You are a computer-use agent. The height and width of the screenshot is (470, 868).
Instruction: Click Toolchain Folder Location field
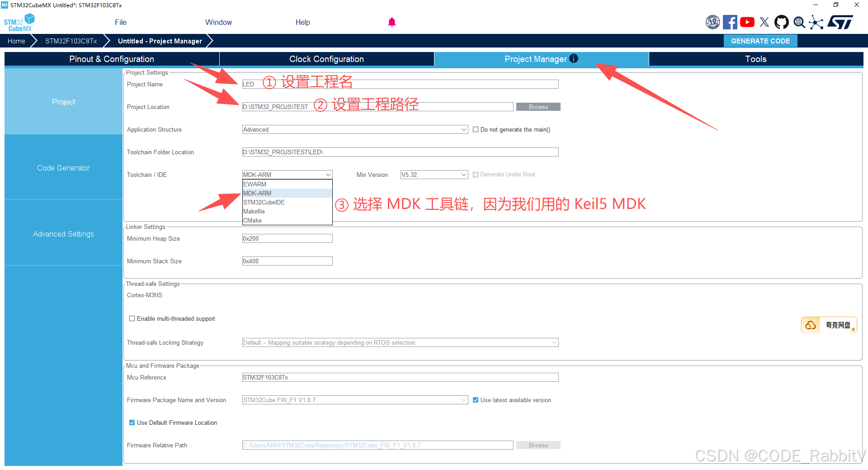click(400, 152)
